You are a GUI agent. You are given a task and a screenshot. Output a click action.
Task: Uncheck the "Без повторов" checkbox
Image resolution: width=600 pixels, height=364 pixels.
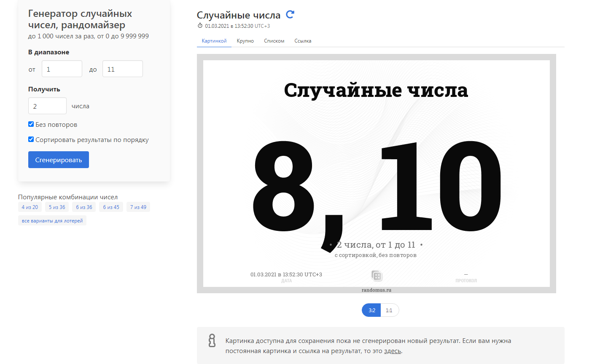tap(31, 124)
